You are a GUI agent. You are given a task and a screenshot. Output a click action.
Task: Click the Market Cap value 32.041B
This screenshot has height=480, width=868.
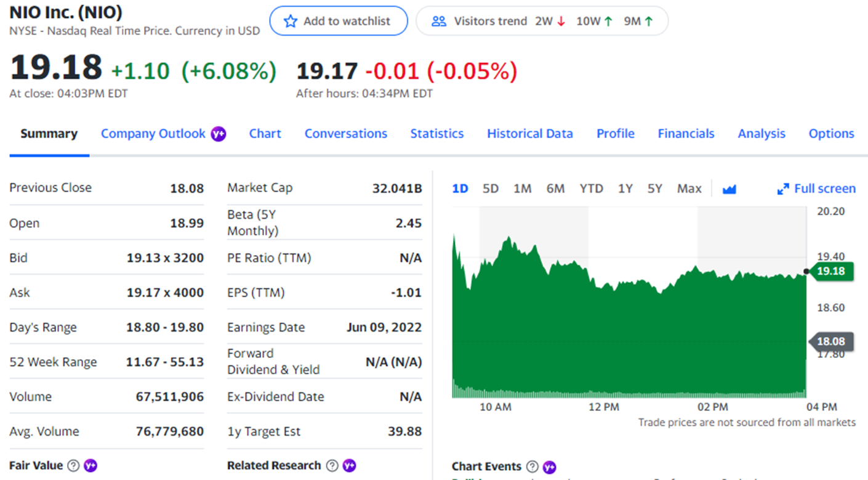click(397, 189)
